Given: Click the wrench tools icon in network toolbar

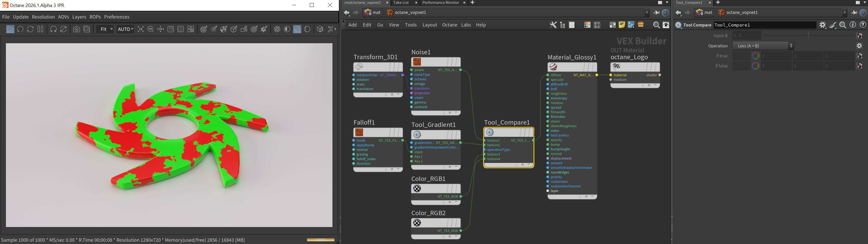Looking at the screenshot, I should coord(553,25).
